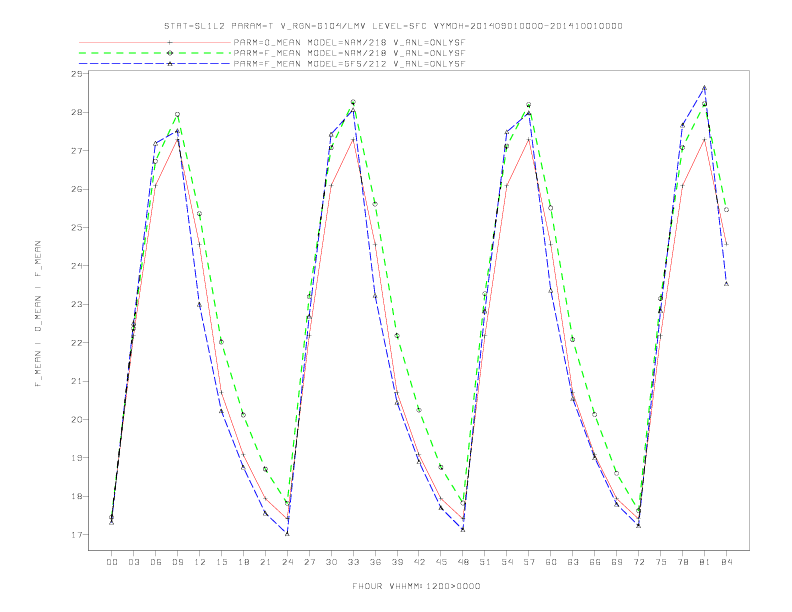Click x-axis tick label 30
This screenshot has height=612, width=792.
331,562
